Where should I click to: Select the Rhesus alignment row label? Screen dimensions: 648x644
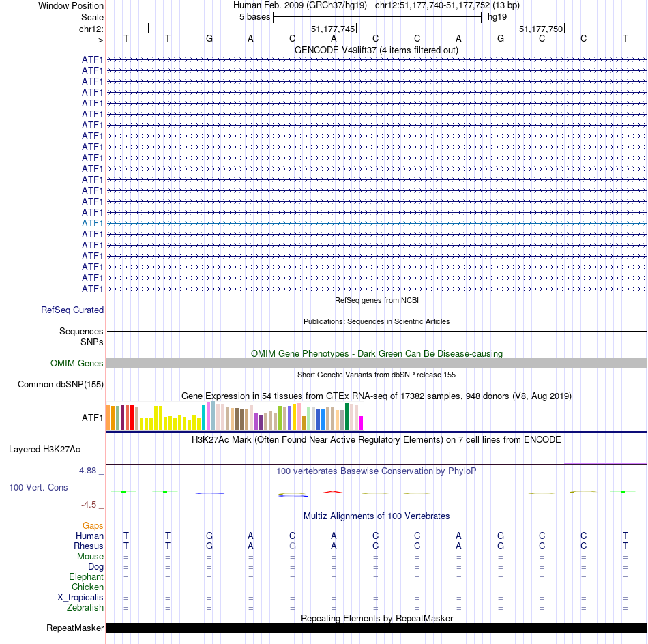tap(89, 546)
